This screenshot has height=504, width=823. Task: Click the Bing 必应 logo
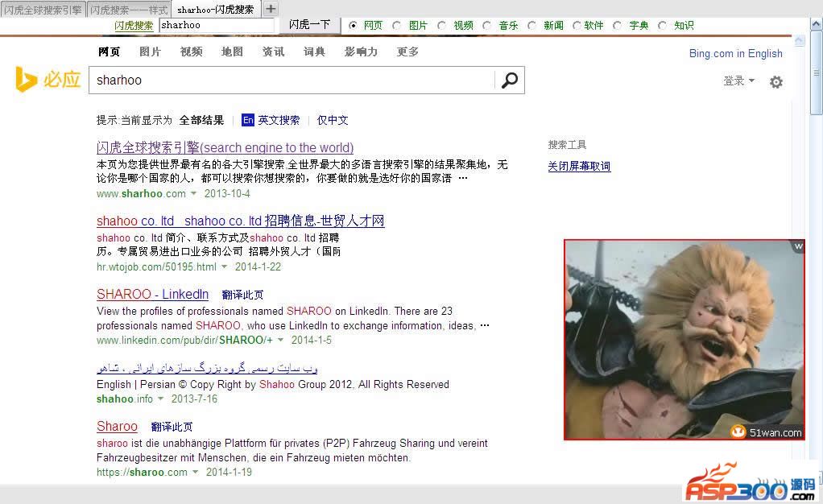click(48, 80)
